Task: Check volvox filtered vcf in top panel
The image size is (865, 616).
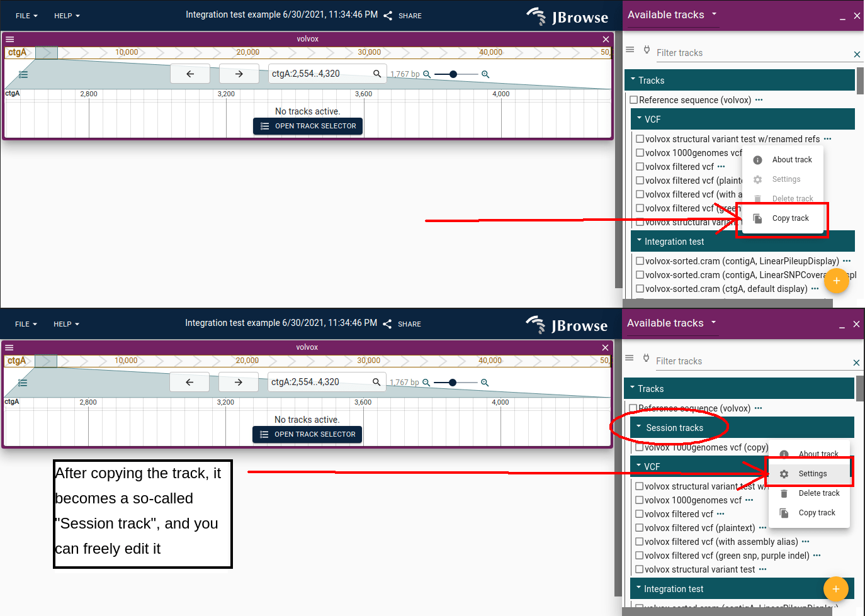Action: coord(640,167)
